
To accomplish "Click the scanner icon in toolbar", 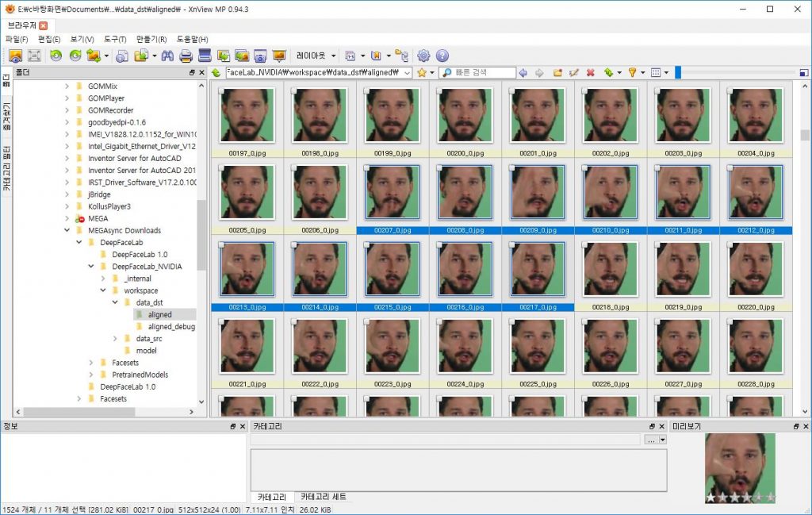I will (205, 56).
